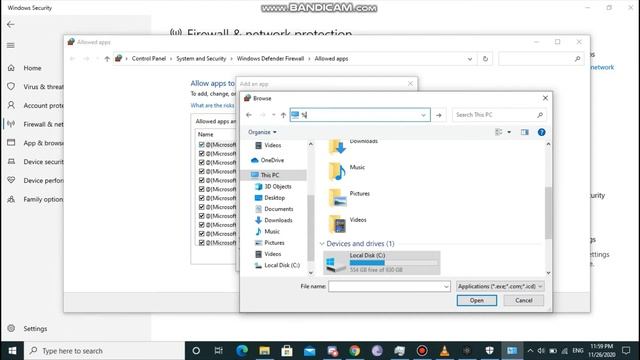Toggle third @{Microsoft allowed app checkbox
The height and width of the screenshot is (360, 640).
202,162
